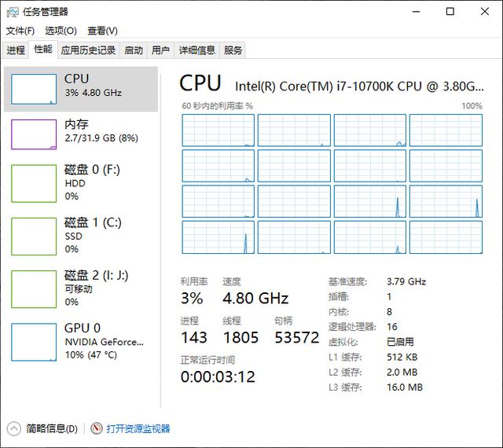Select Disk 2 (I: J:) removable thumbnail
The width and height of the screenshot is (503, 448).
pos(35,288)
